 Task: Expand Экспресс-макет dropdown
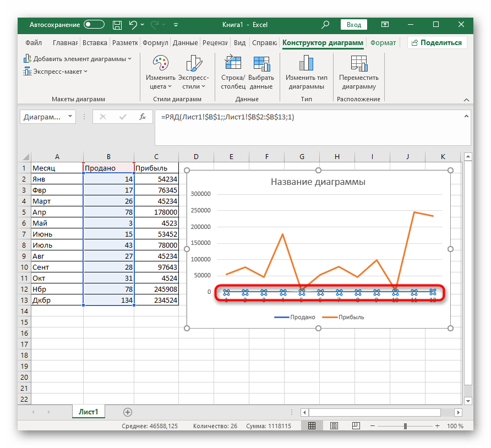56,72
